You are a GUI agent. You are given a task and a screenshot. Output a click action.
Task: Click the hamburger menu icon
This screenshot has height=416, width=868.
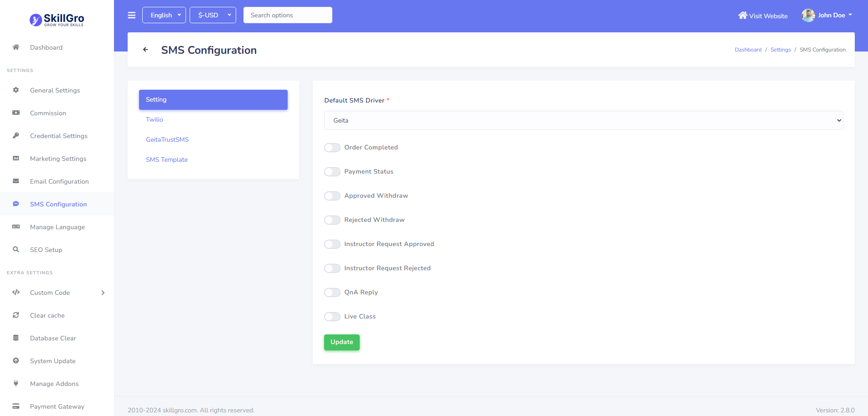pos(132,15)
